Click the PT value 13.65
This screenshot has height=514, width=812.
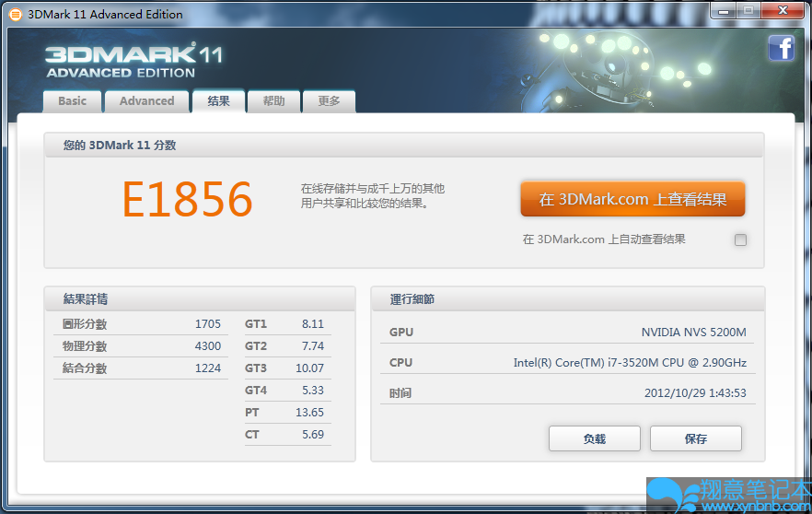(309, 413)
